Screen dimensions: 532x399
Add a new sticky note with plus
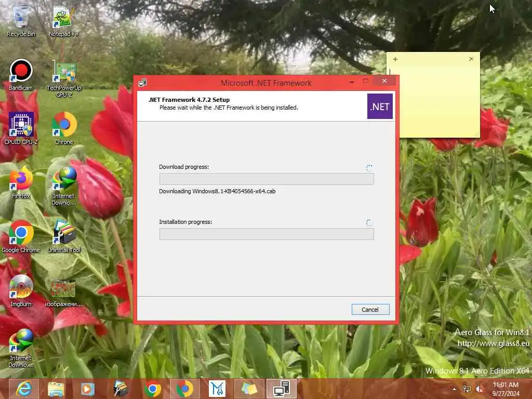click(x=395, y=59)
